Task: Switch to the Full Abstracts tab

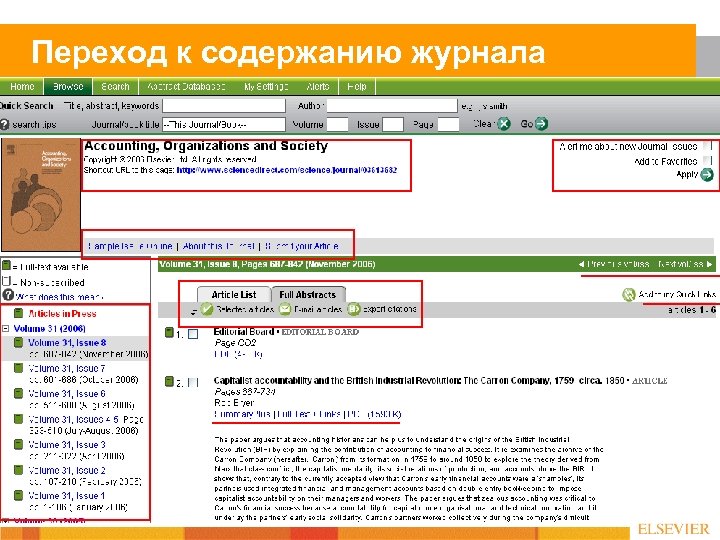Action: 308,294
